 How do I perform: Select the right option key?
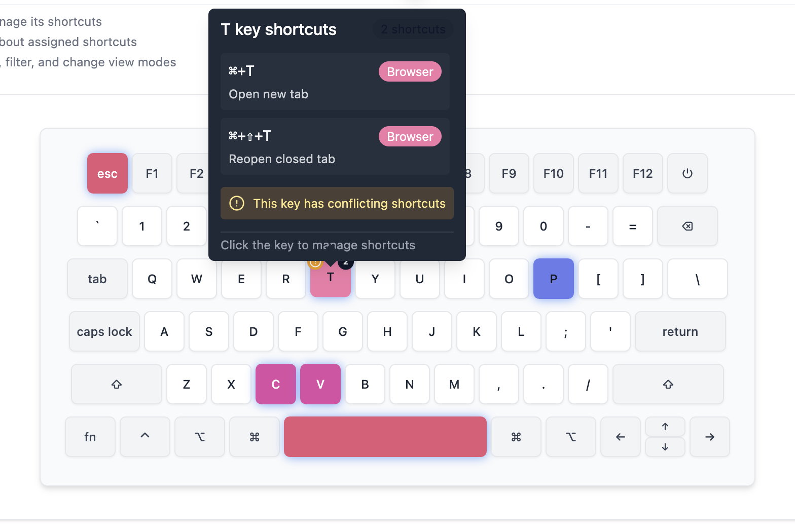pos(571,437)
